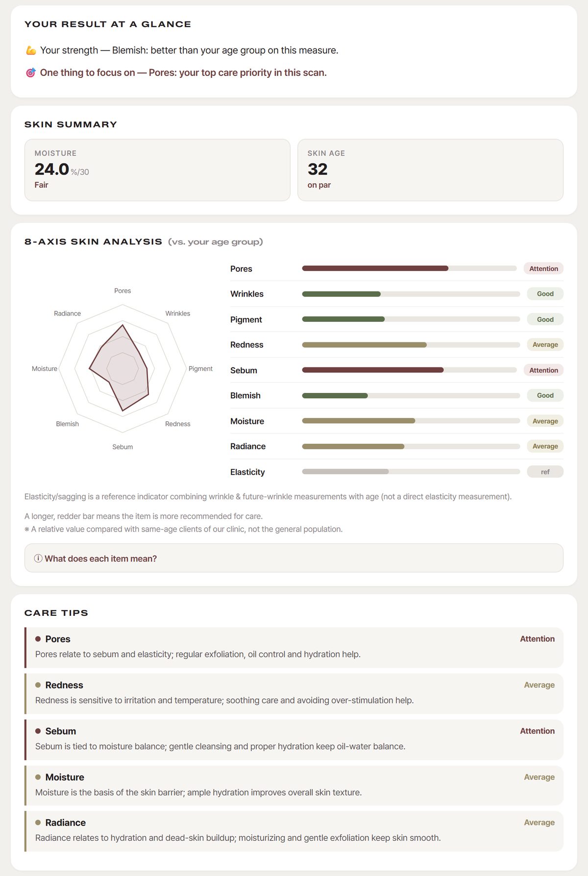The width and height of the screenshot is (588, 876).
Task: Select the Pigment label in the analysis list
Action: pyautogui.click(x=246, y=319)
